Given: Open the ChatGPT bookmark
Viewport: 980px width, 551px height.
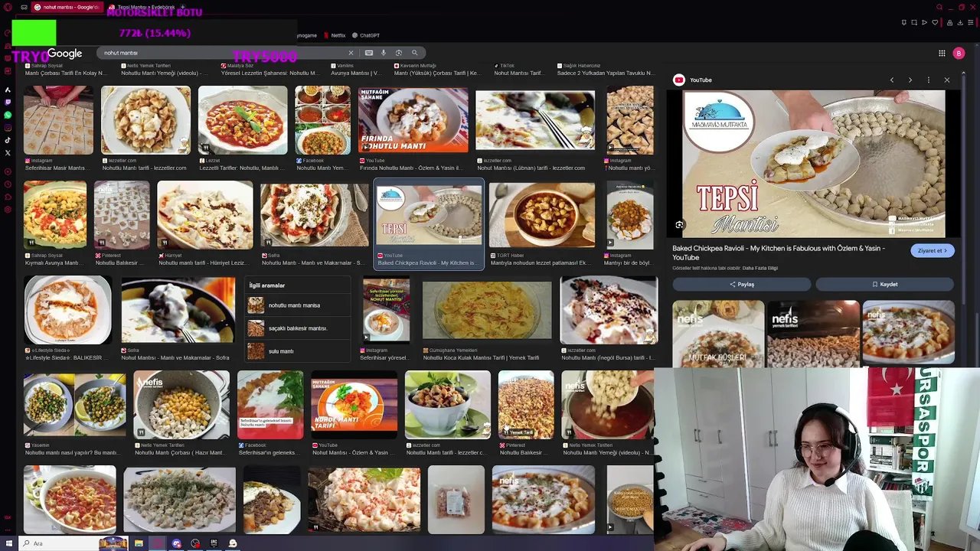Looking at the screenshot, I should click(x=366, y=35).
